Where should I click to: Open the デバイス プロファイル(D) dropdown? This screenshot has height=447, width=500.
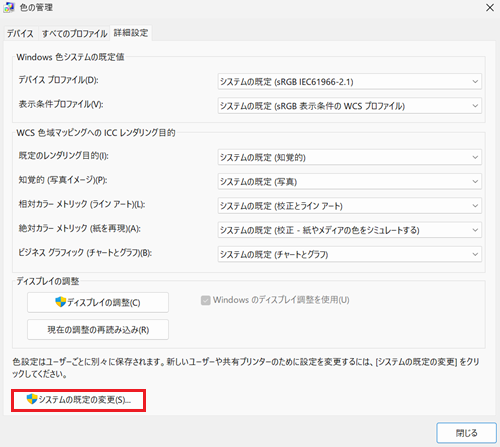click(x=350, y=82)
